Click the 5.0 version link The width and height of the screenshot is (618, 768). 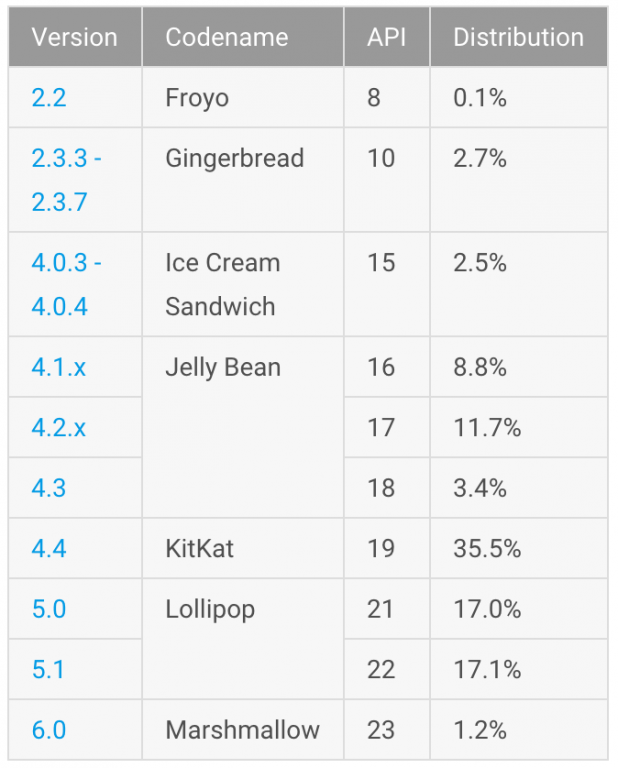[x=49, y=608]
